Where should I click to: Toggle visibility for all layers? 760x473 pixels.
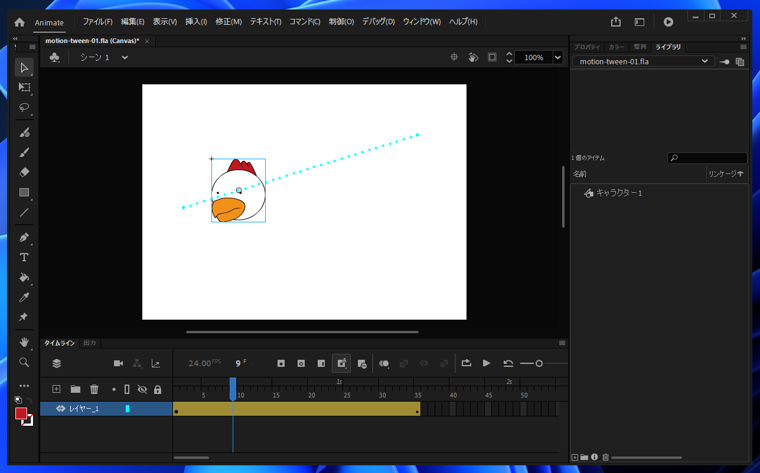point(142,389)
